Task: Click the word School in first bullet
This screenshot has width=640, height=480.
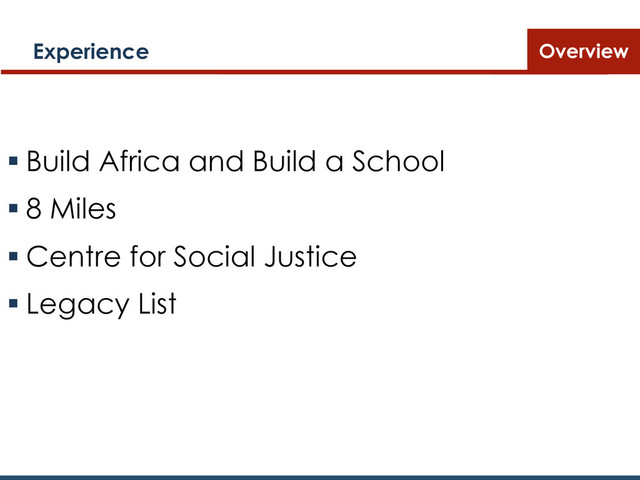Action: coord(398,161)
